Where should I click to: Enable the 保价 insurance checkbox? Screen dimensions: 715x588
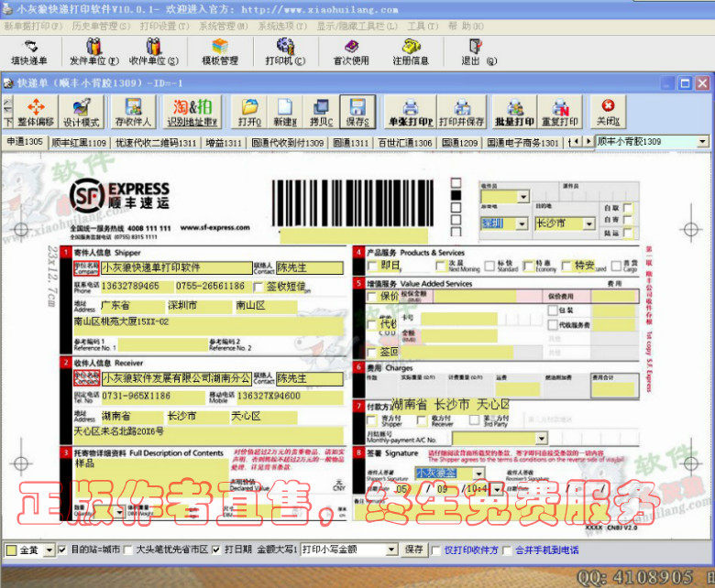click(x=372, y=298)
